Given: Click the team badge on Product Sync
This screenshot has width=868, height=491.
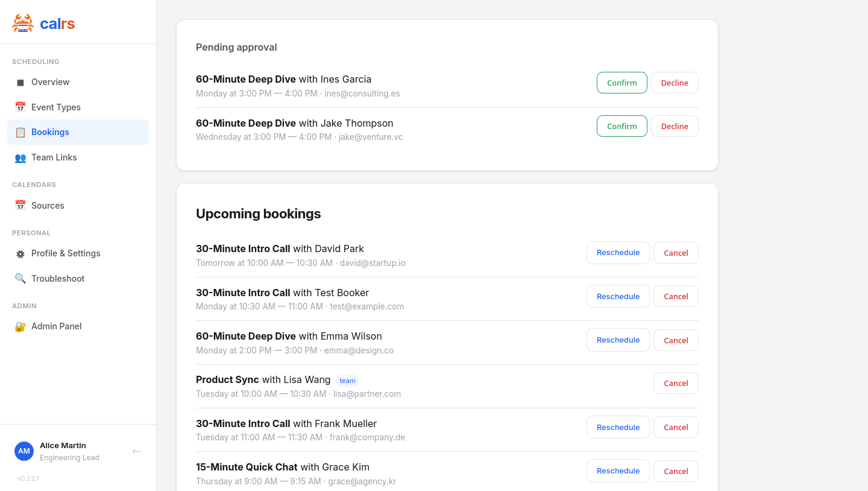Looking at the screenshot, I should pyautogui.click(x=348, y=381).
